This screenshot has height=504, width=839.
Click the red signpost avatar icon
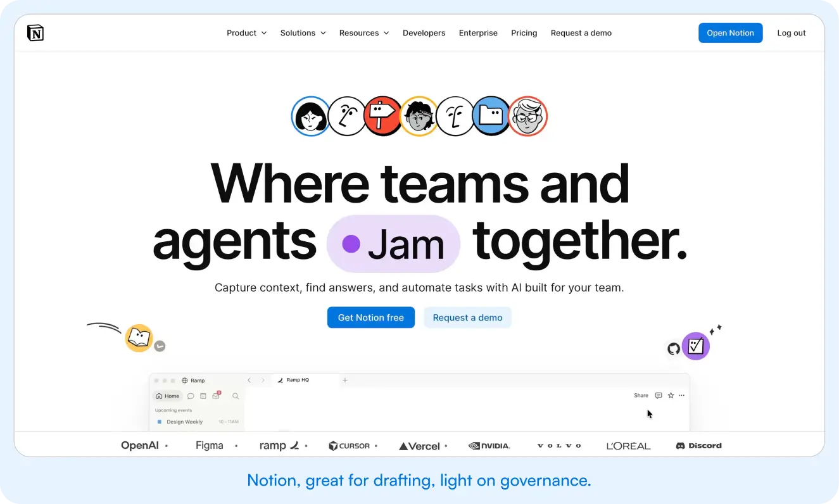383,116
